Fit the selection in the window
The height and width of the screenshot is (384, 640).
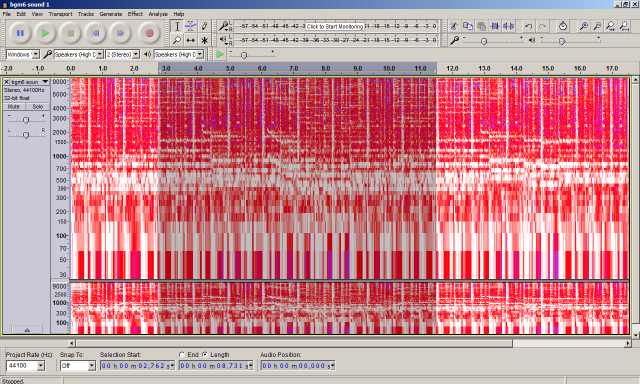(x=611, y=27)
